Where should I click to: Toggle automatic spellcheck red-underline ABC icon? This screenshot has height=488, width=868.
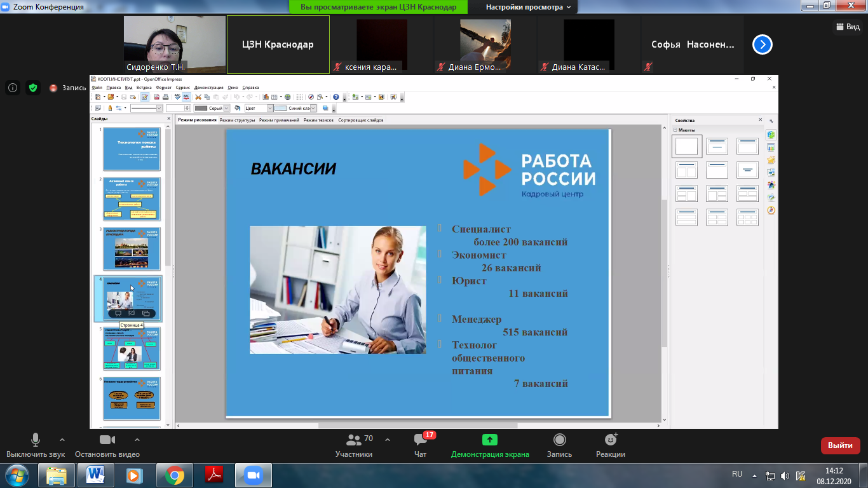click(x=187, y=97)
